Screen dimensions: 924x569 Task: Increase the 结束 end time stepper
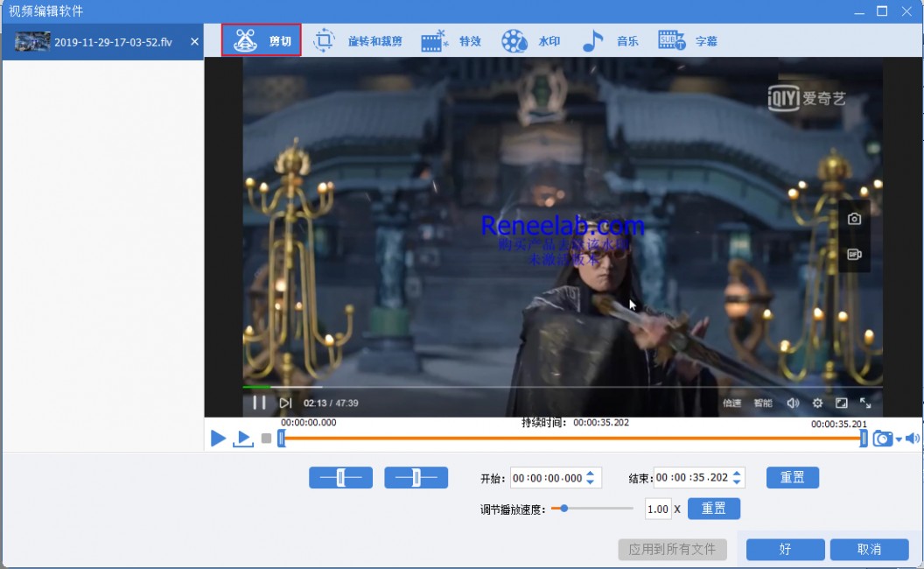click(737, 473)
